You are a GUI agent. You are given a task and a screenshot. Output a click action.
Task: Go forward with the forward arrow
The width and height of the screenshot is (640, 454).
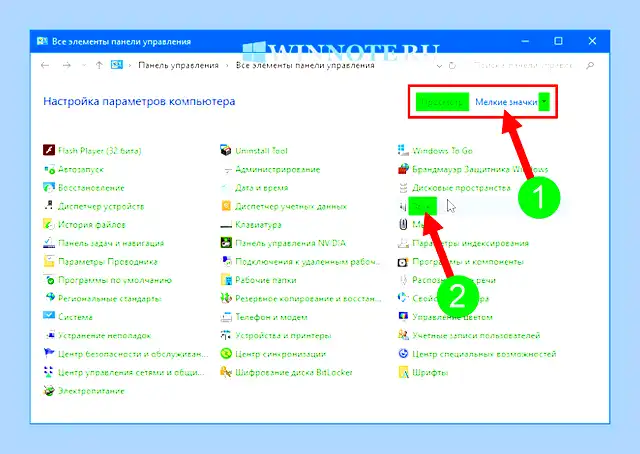(x=67, y=65)
